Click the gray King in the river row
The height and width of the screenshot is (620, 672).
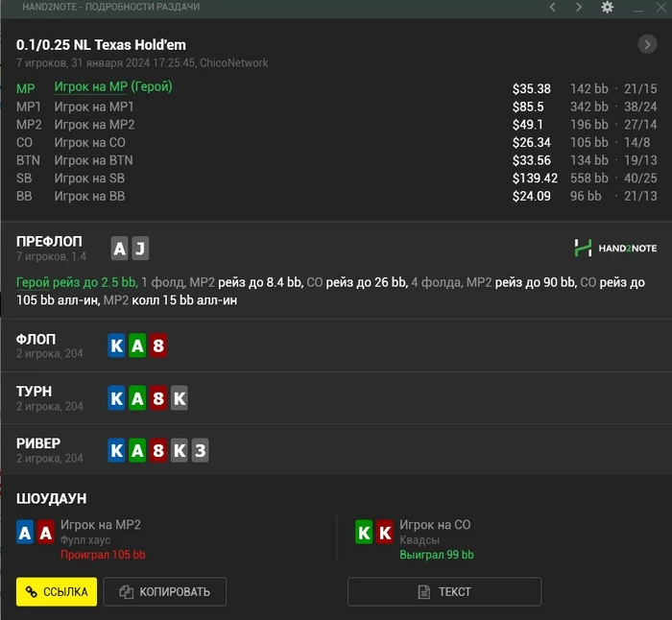point(180,450)
